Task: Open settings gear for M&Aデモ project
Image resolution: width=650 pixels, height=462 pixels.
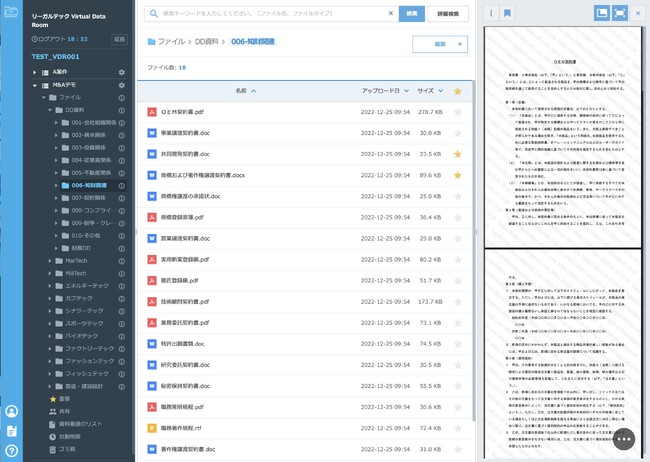Action: tap(122, 85)
